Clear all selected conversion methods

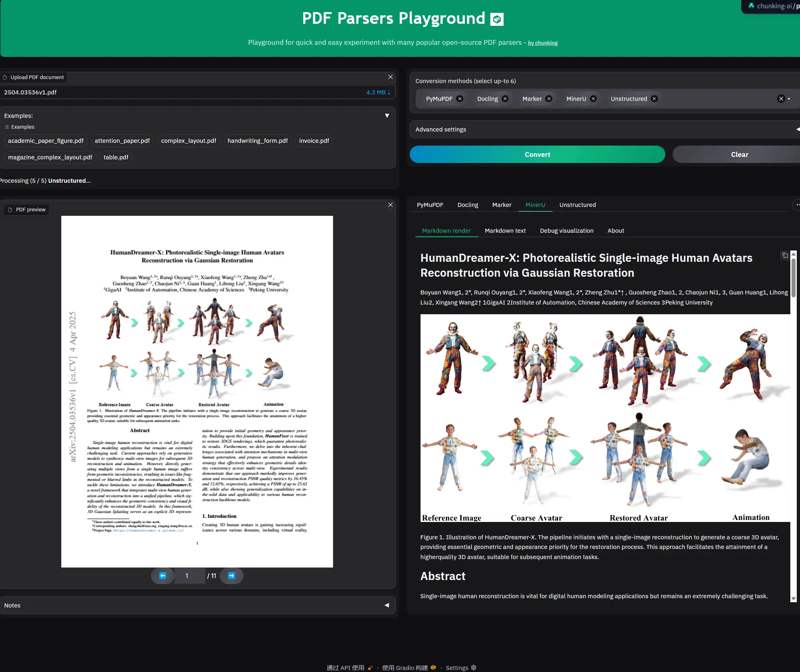781,98
